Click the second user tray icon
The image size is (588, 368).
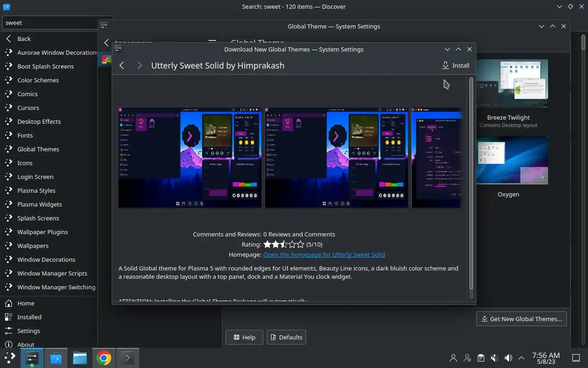pos(467,358)
